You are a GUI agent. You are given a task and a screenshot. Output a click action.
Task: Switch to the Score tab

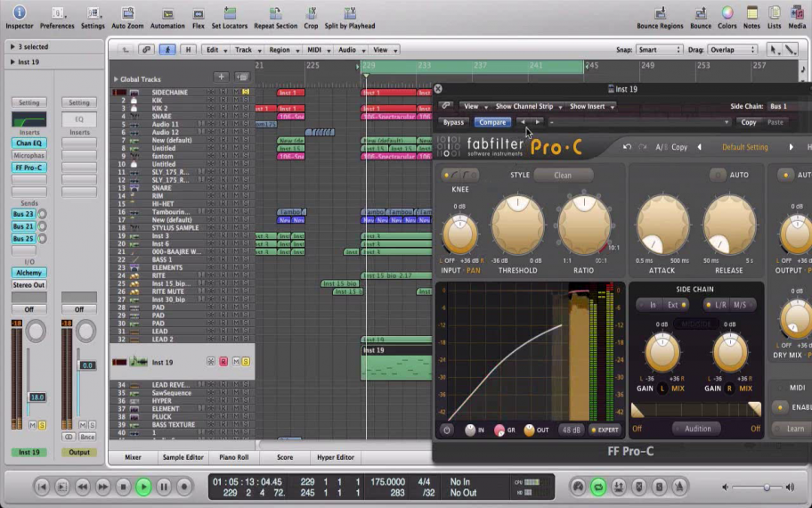pyautogui.click(x=285, y=457)
